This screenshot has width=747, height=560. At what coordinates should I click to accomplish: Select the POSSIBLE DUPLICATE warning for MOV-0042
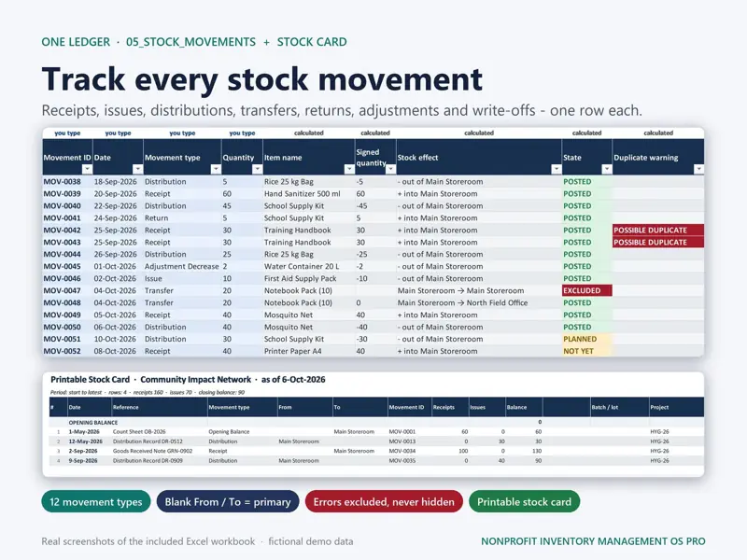tap(658, 230)
